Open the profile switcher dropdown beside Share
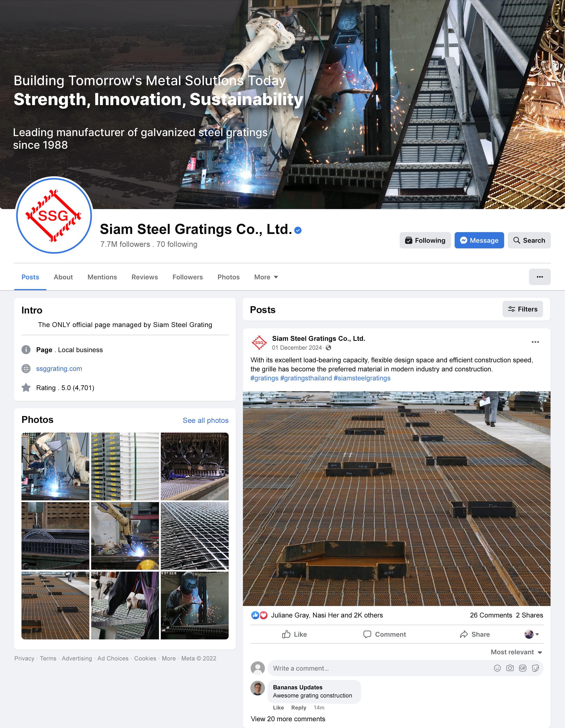Viewport: 565px width, 728px height. click(x=532, y=634)
